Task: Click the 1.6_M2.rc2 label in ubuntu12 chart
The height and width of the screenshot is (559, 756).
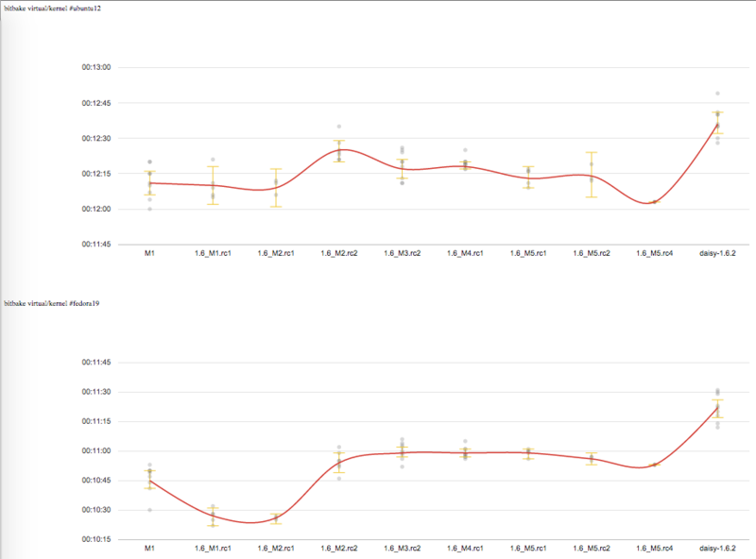Action: (x=338, y=254)
